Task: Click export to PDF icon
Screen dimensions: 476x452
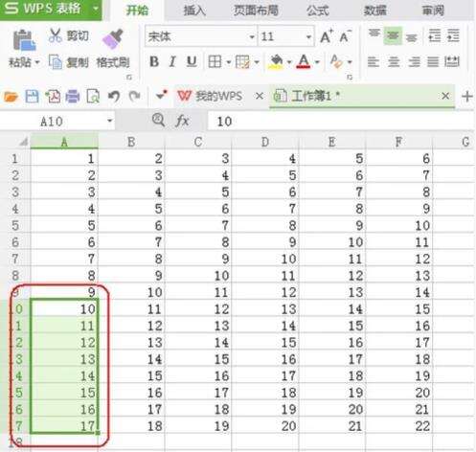Action: pos(53,96)
